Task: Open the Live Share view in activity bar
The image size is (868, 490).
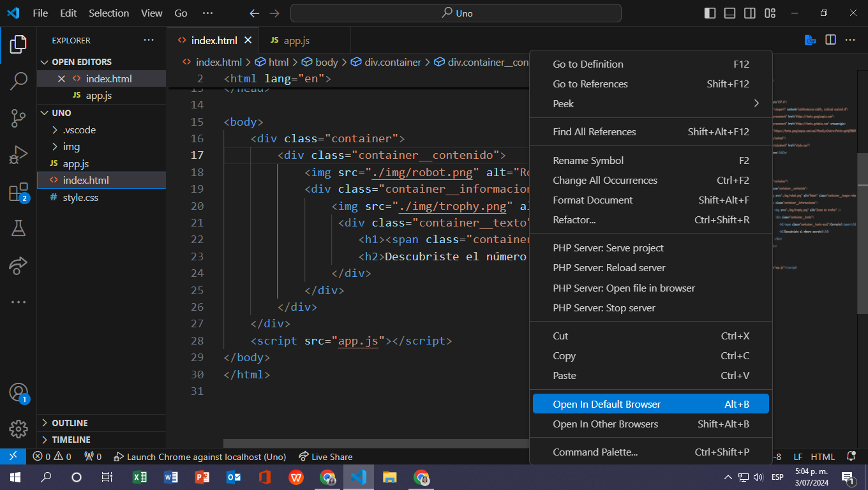Action: (19, 265)
